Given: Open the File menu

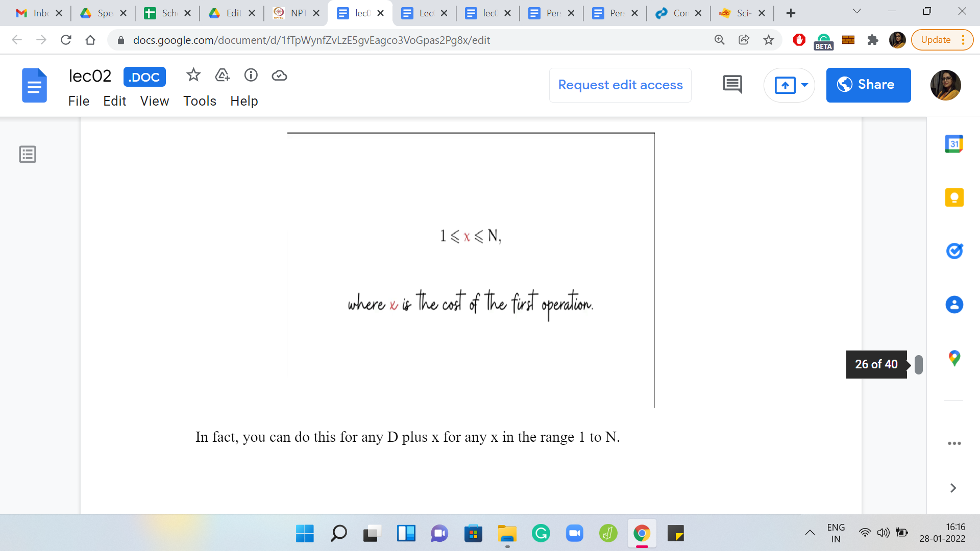Looking at the screenshot, I should 79,101.
